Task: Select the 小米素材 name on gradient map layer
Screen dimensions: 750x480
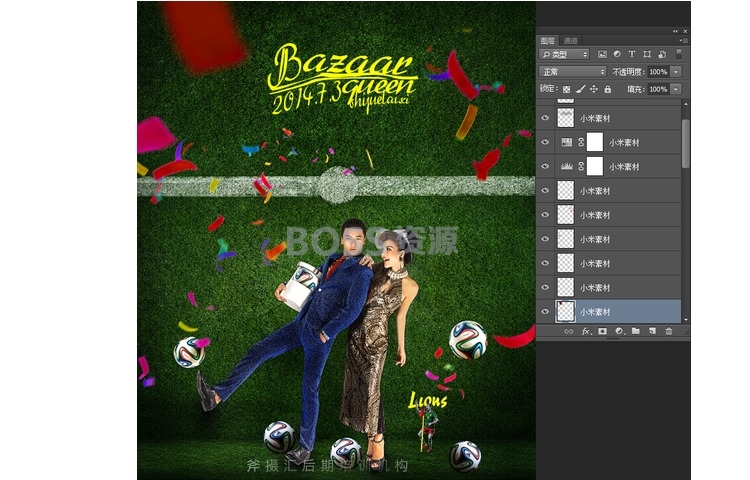Action: [624, 142]
